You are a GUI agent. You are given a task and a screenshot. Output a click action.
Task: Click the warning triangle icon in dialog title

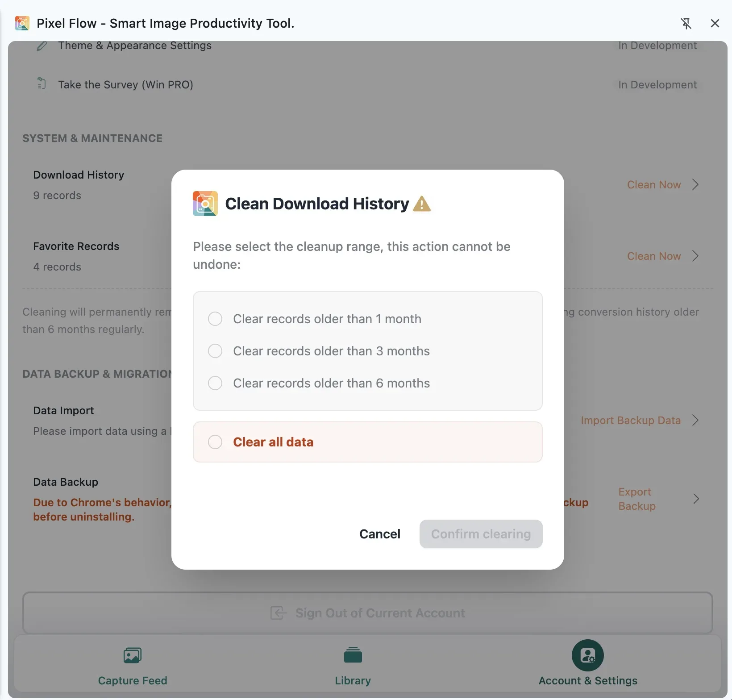click(422, 204)
